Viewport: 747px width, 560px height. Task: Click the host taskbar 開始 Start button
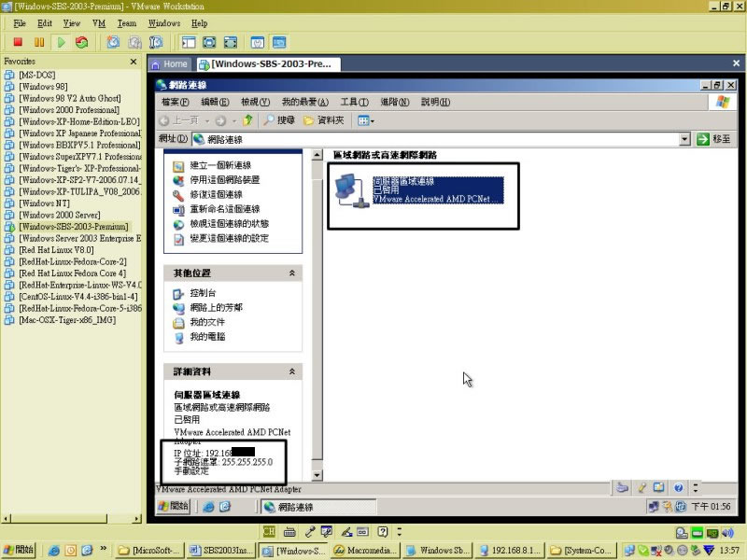click(18, 550)
